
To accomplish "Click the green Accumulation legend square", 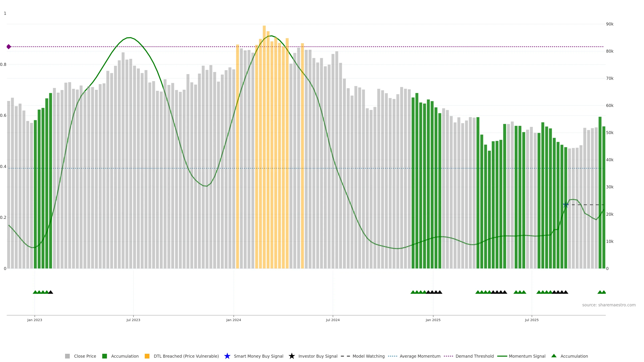I will [104, 356].
